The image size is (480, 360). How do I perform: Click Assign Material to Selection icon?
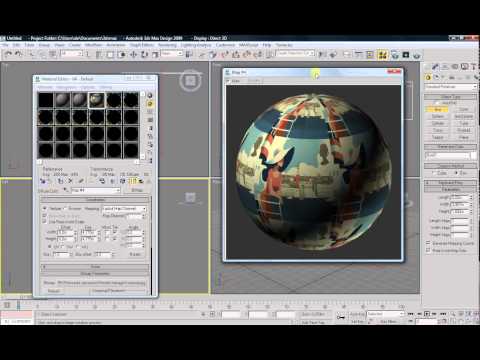[x=60, y=181]
